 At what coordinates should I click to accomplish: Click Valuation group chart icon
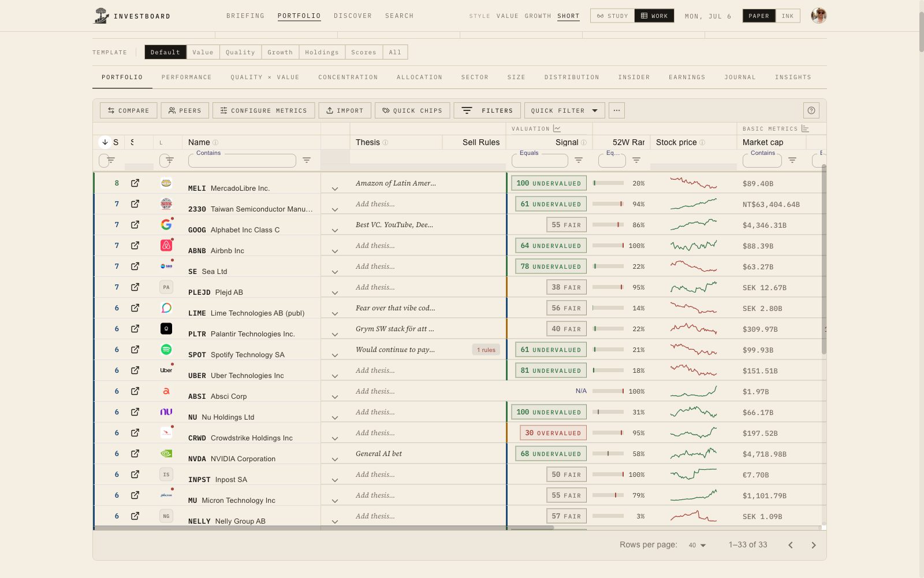click(557, 128)
